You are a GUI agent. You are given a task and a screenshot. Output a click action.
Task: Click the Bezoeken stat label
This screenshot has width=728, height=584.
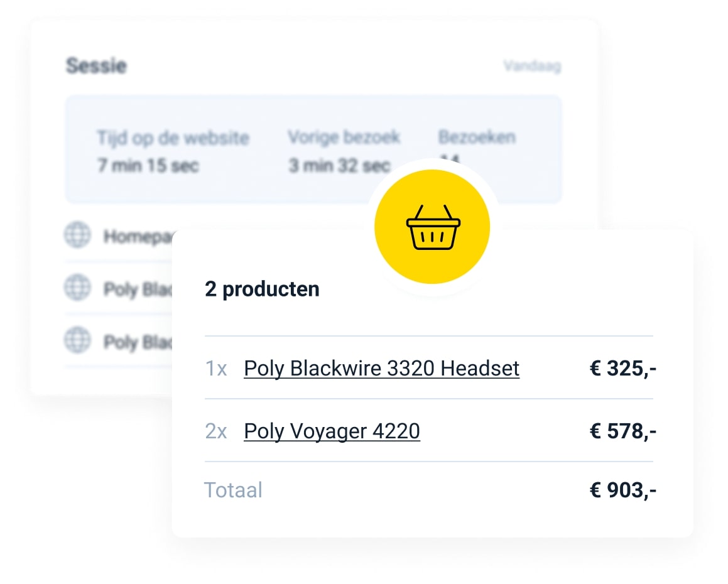477,138
